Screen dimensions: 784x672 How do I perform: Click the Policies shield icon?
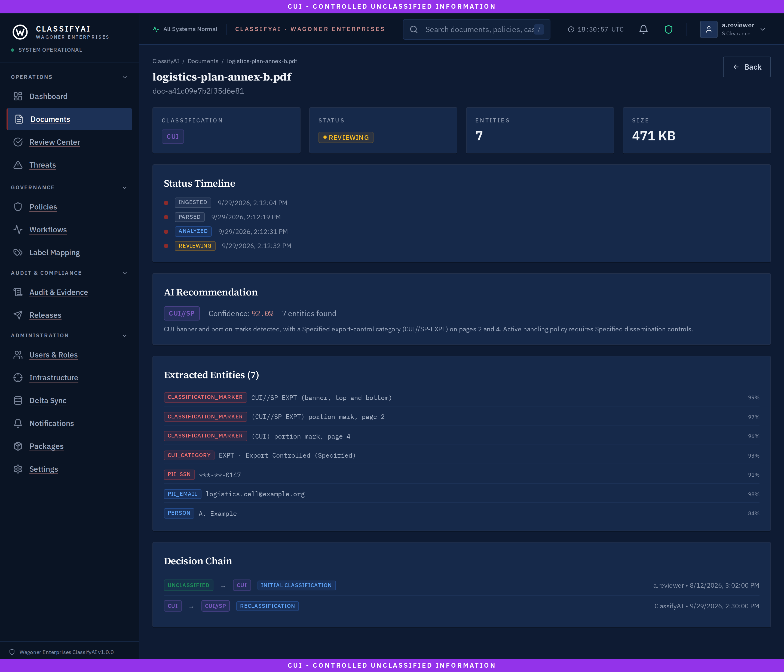pyautogui.click(x=18, y=207)
